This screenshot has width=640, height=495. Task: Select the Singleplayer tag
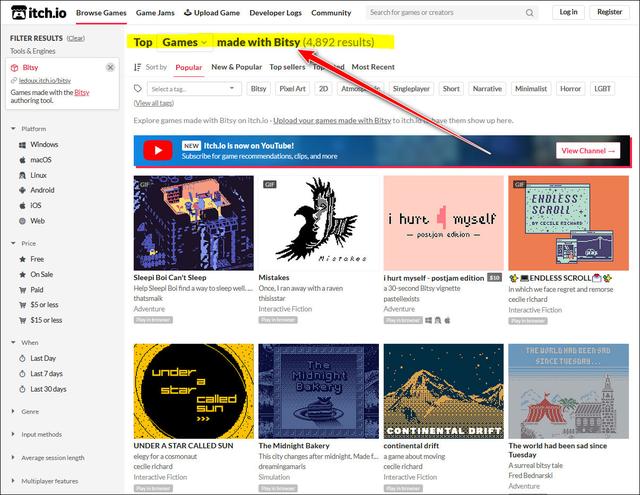(x=411, y=89)
